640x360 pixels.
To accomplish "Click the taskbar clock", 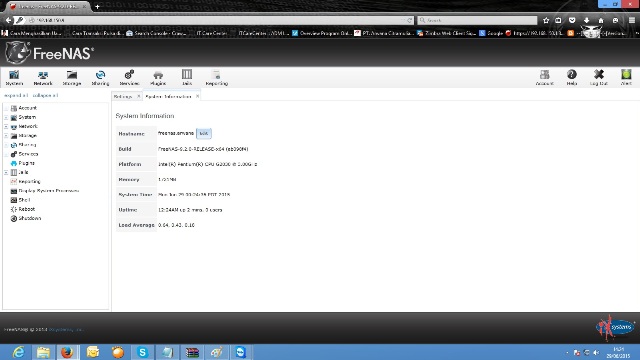I will tap(618, 353).
